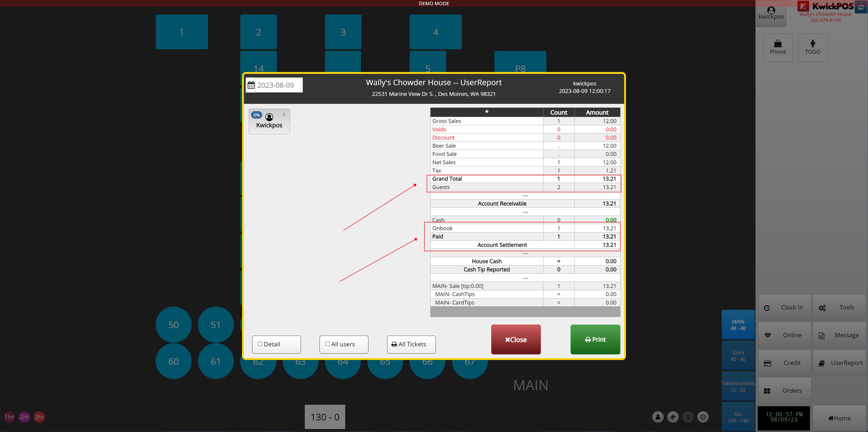This screenshot has width=868, height=432.
Task: Select table 3 on the floor plan
Action: [343, 32]
